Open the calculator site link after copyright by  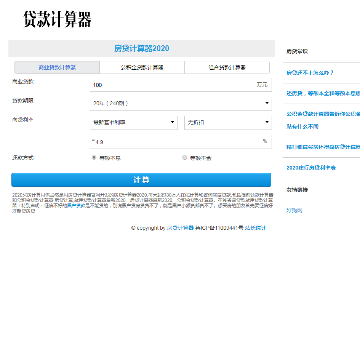click(x=180, y=228)
